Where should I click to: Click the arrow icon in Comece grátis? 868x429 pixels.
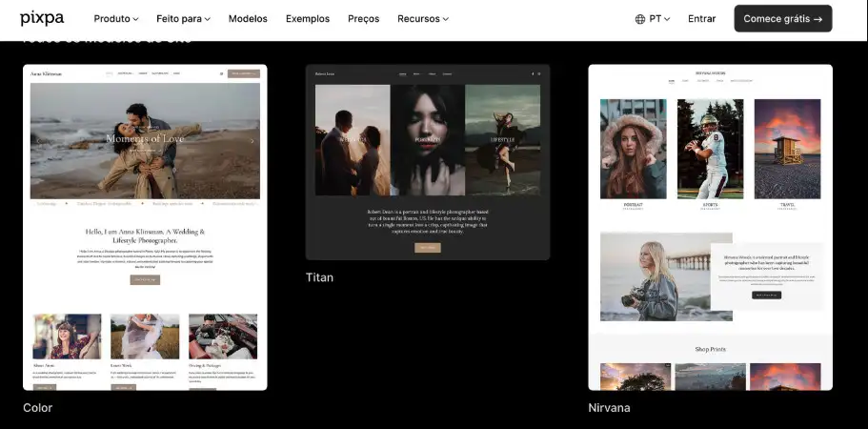click(818, 19)
